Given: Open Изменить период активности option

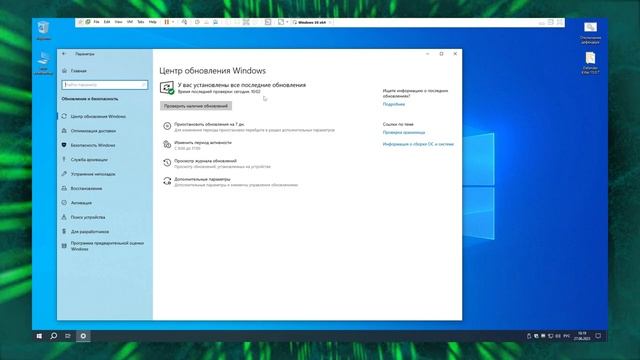Looking at the screenshot, I should (x=203, y=142).
